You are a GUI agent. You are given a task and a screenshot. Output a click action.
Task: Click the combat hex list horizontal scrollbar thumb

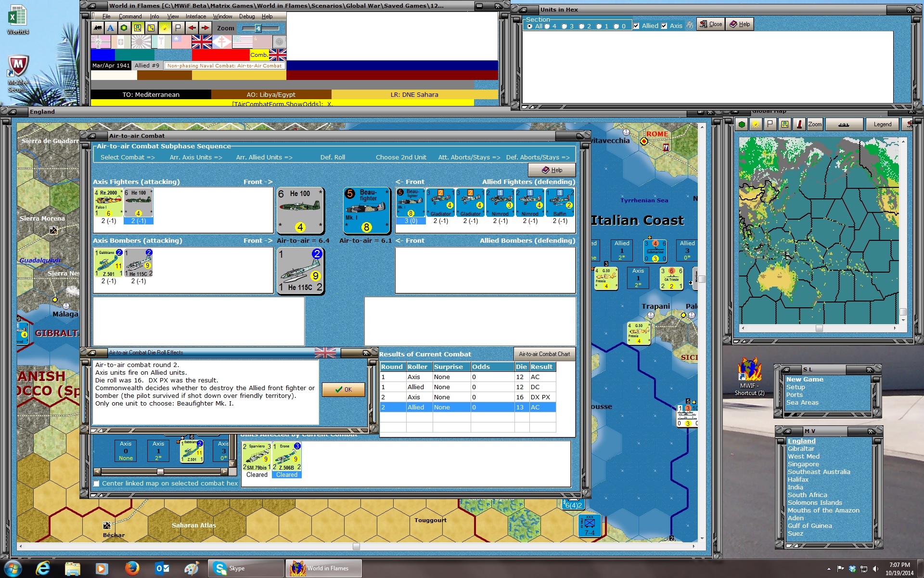[160, 472]
